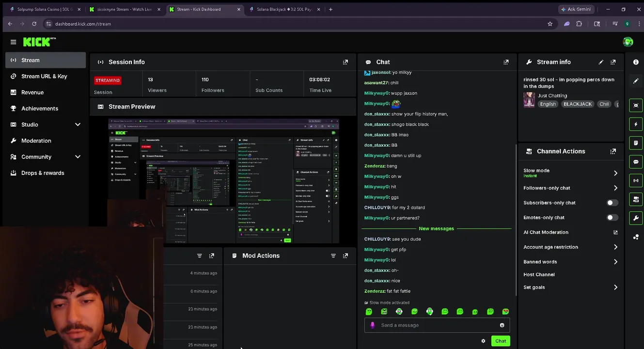Open AI Chat Moderation link

(x=570, y=232)
